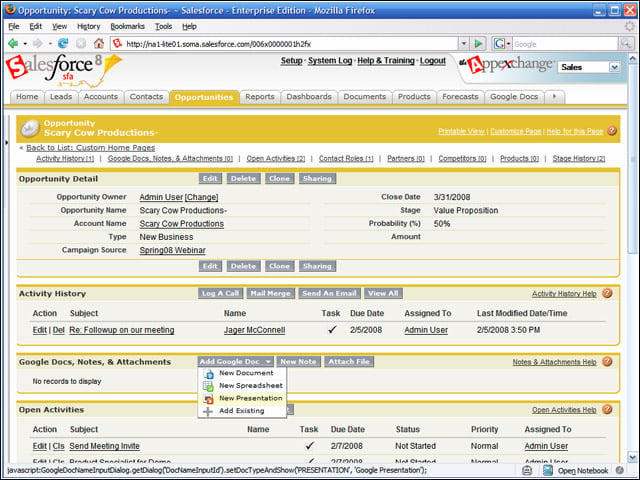Open the Tools menu

coord(163,26)
